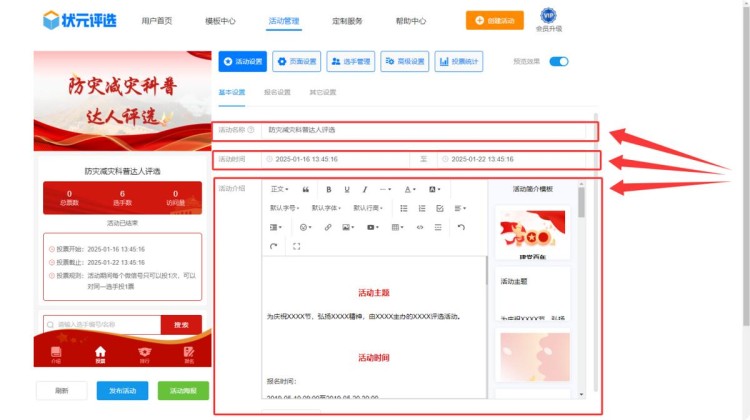
Task: Open the font color picker dropdown
Action: pyautogui.click(x=410, y=189)
